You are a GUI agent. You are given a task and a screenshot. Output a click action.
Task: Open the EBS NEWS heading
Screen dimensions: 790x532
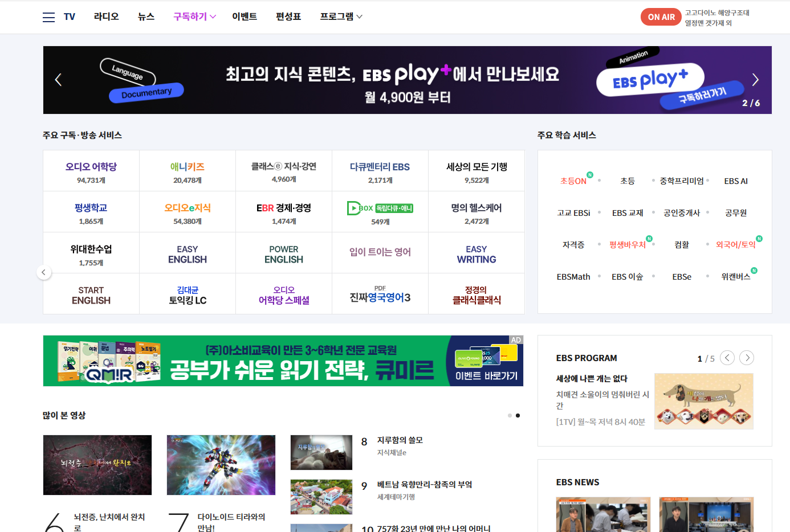(x=577, y=482)
